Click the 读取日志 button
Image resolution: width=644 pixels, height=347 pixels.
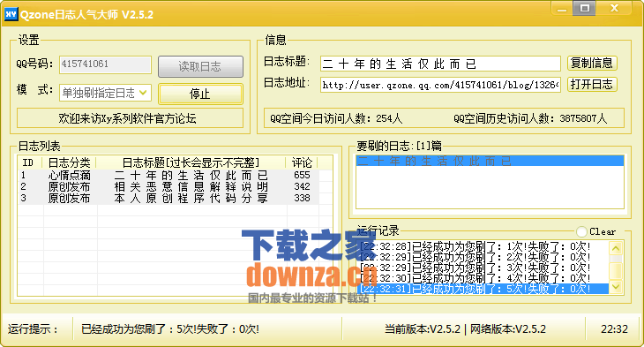tap(200, 66)
